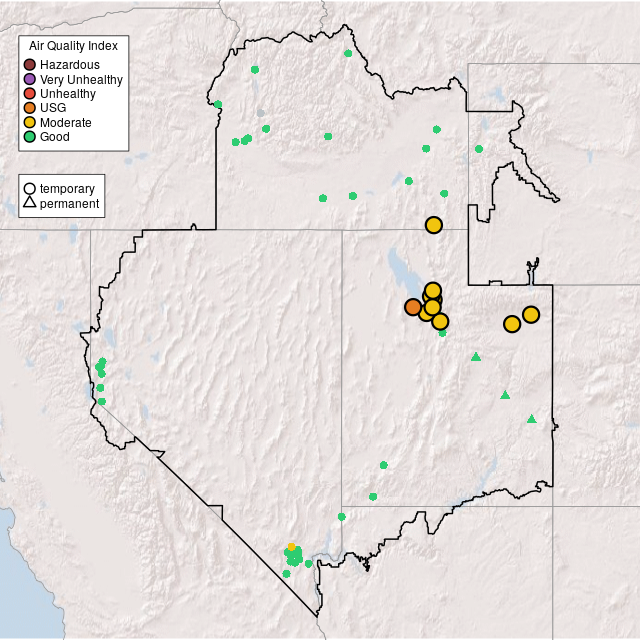
Task: Select the northernmost green triangle marker
Action: 476,357
